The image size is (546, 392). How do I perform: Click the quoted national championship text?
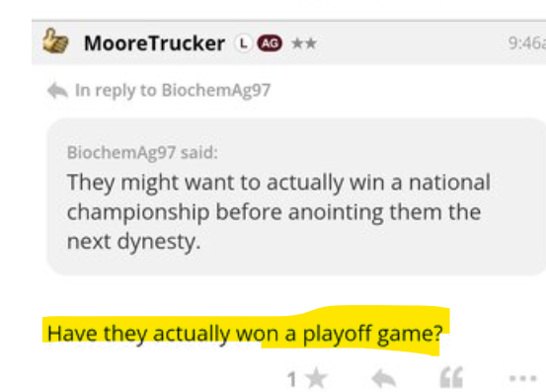(x=278, y=211)
